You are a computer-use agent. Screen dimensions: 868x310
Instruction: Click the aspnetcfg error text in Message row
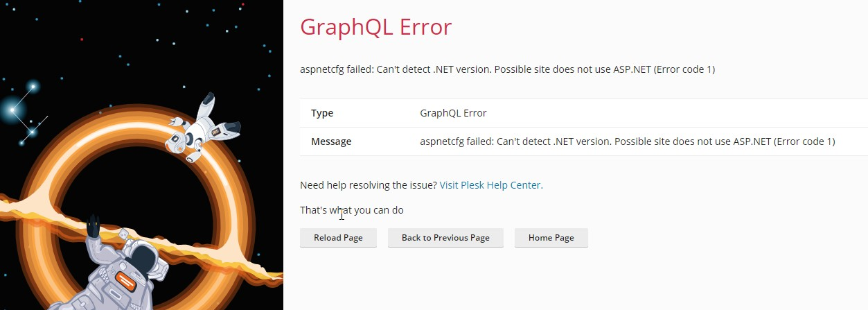[x=627, y=141]
